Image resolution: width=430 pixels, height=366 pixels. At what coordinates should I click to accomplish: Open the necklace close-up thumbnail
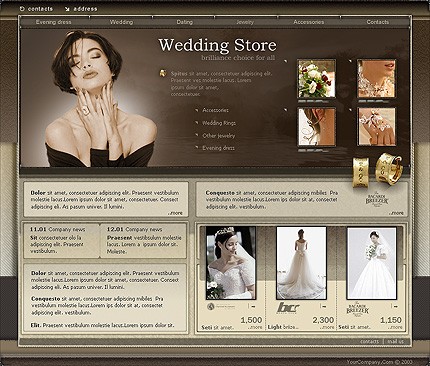[x=377, y=79]
